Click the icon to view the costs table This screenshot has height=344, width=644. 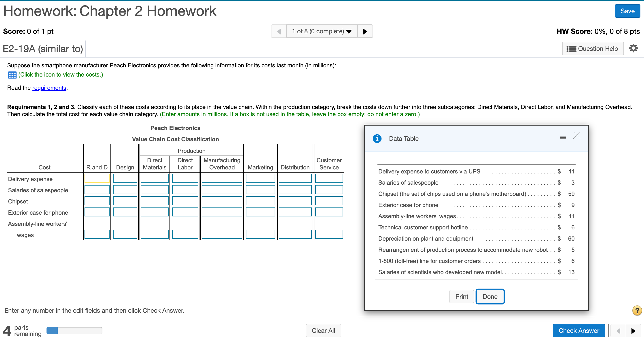point(12,75)
